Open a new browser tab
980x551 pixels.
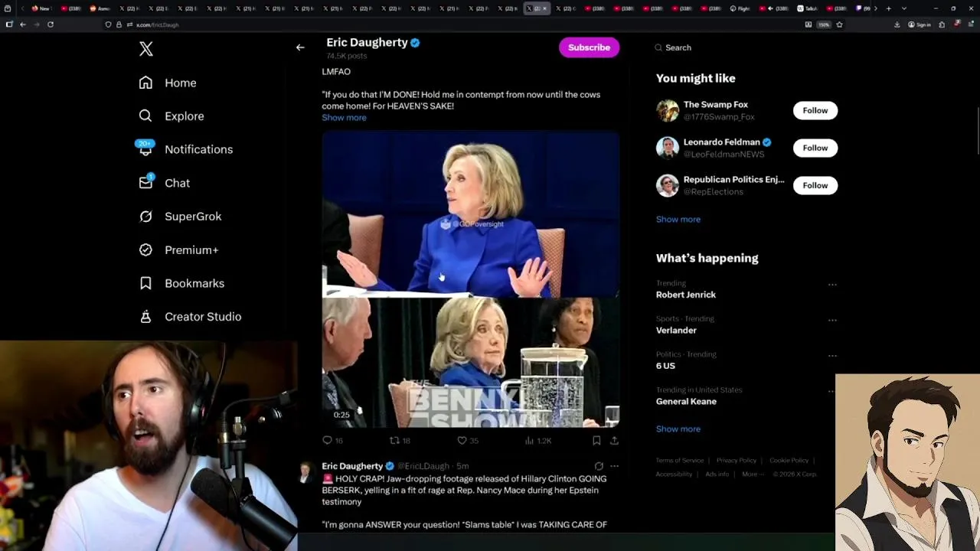[888, 8]
